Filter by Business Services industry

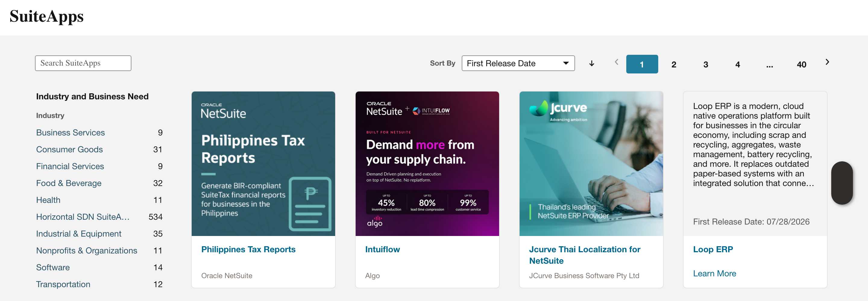coord(71,133)
